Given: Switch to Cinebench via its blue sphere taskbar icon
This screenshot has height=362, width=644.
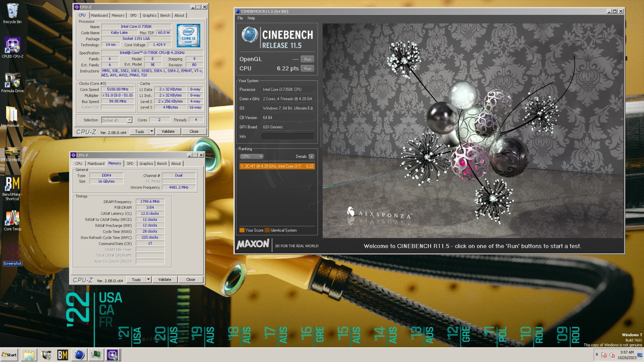Looking at the screenshot, I should [79, 355].
